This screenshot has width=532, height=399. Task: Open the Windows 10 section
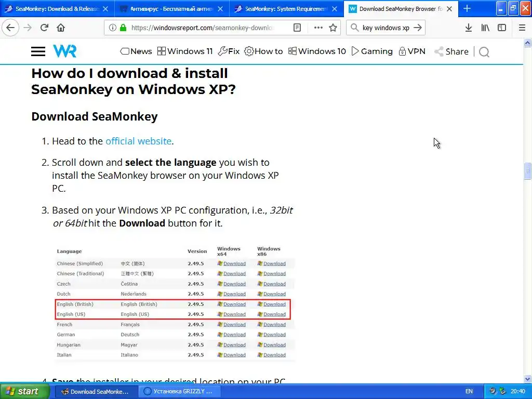[x=317, y=51]
